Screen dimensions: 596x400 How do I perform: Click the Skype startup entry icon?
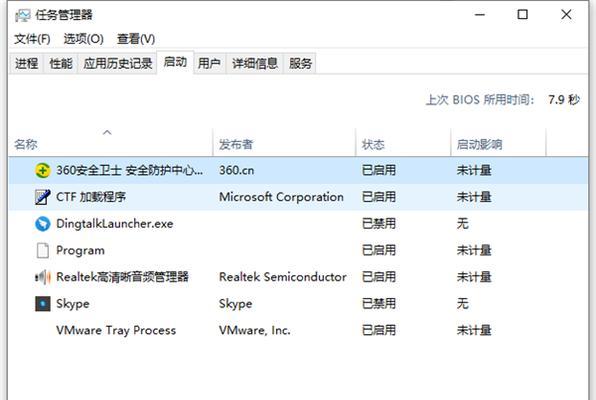[x=43, y=304]
